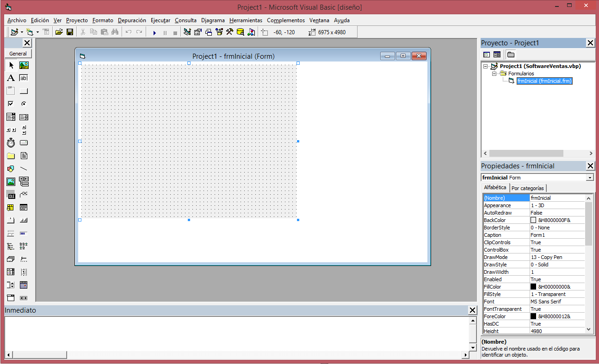
Task: Click the Caption property value Form1
Action: 557,235
